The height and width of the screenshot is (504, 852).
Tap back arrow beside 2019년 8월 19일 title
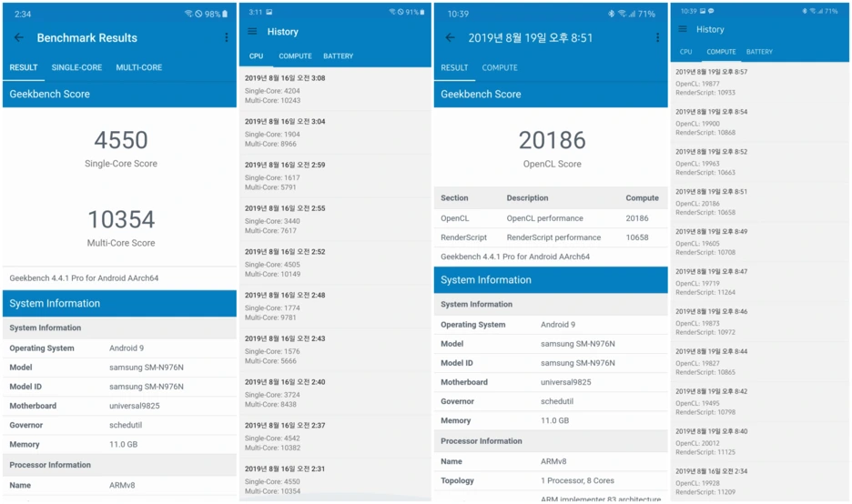tap(450, 37)
